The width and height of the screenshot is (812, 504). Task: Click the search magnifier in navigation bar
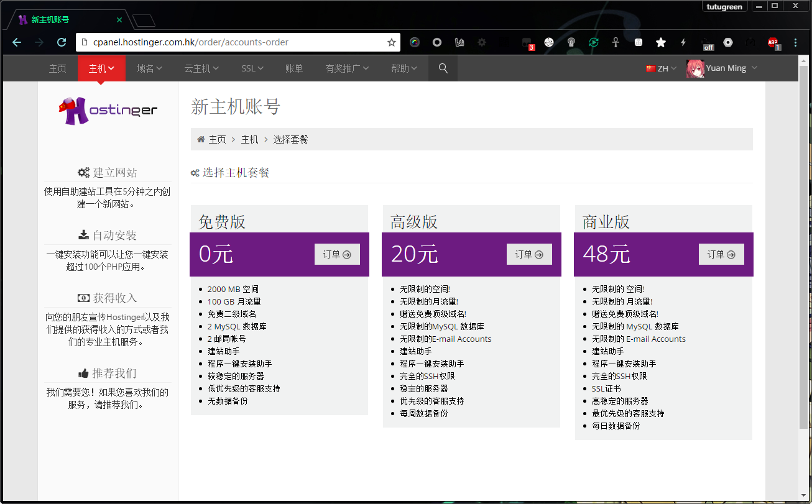point(443,68)
